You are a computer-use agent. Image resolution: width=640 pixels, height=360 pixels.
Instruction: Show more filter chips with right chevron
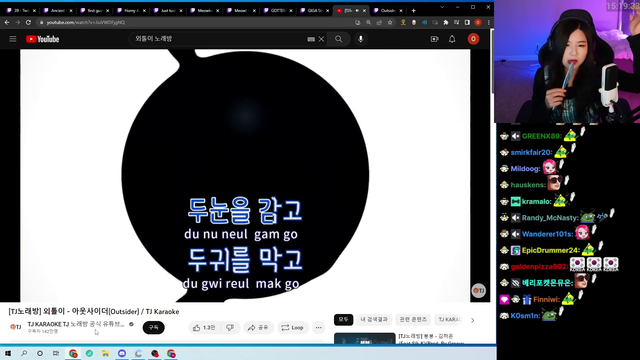click(473, 320)
